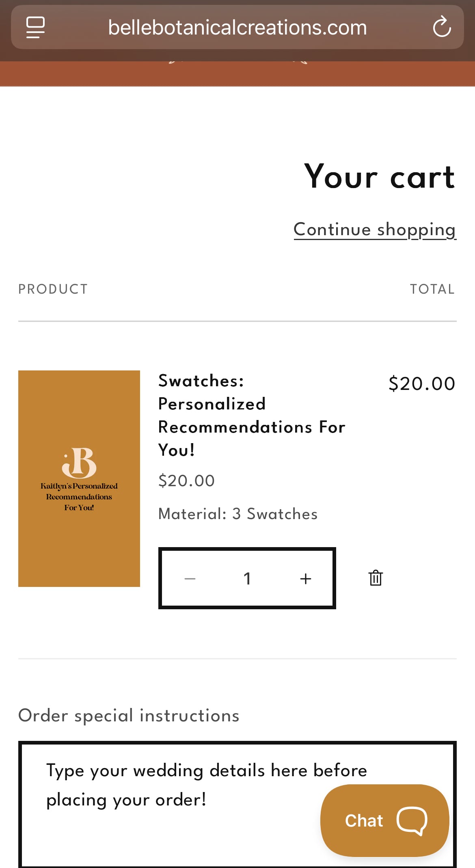Open the page format menu icon

[x=35, y=27]
